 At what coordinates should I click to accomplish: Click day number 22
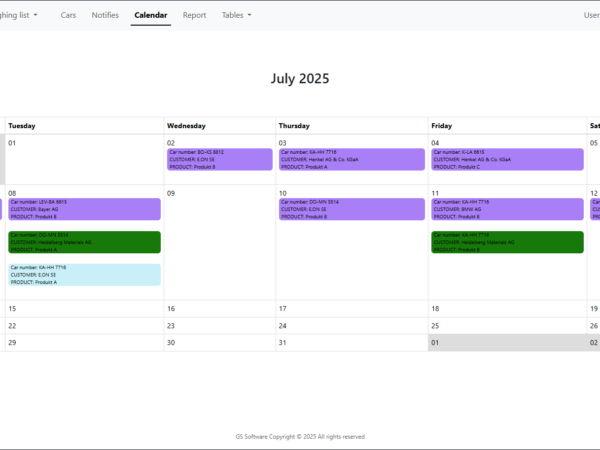(12, 326)
